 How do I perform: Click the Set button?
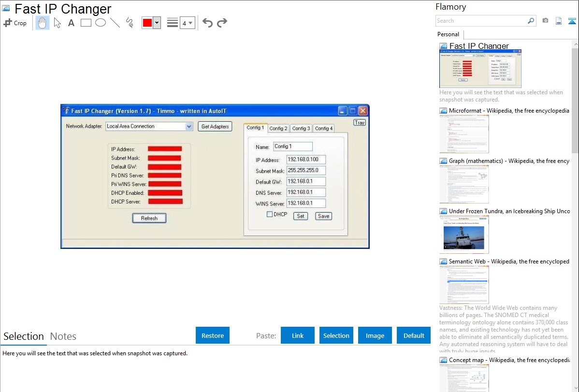pyautogui.click(x=301, y=216)
